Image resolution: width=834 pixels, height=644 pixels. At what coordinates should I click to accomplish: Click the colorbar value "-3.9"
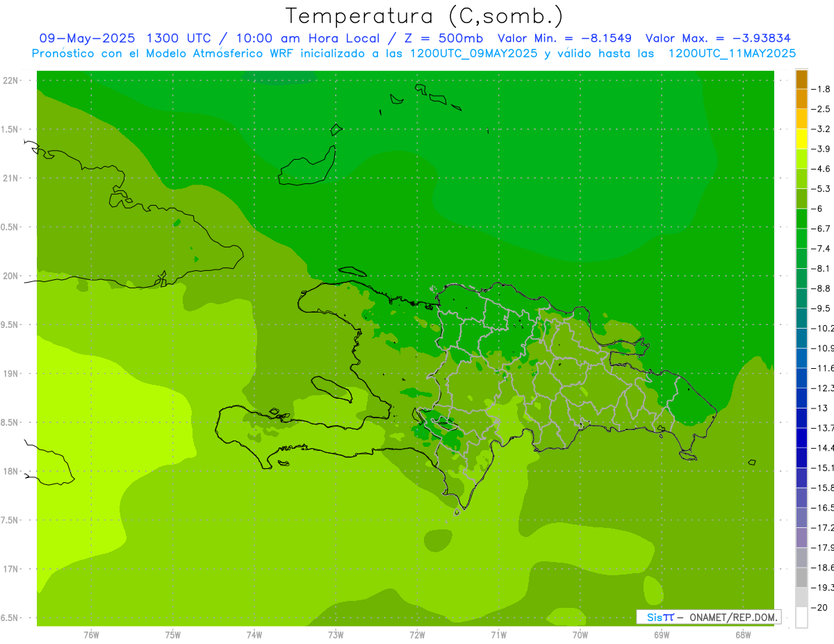[x=821, y=149]
